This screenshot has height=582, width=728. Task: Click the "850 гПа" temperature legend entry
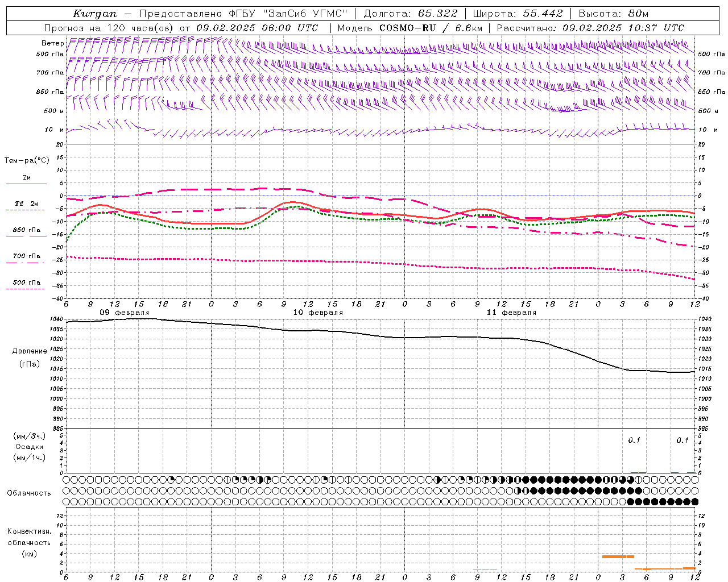pyautogui.click(x=26, y=230)
